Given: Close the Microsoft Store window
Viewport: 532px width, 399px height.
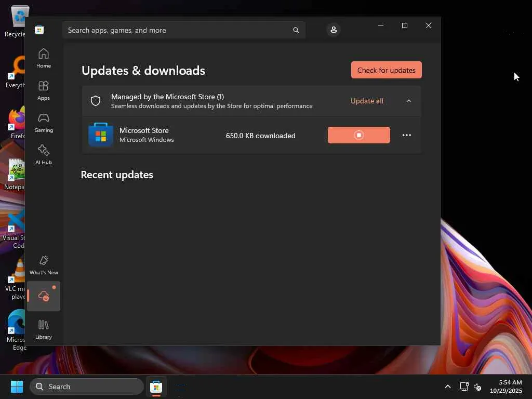Looking at the screenshot, I should coord(429,25).
